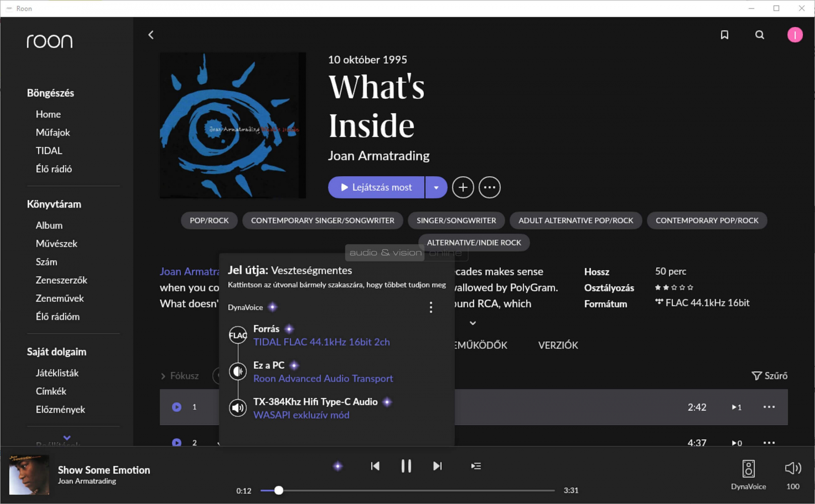Open the volume control showing 100
This screenshot has width=815, height=504.
(793, 469)
